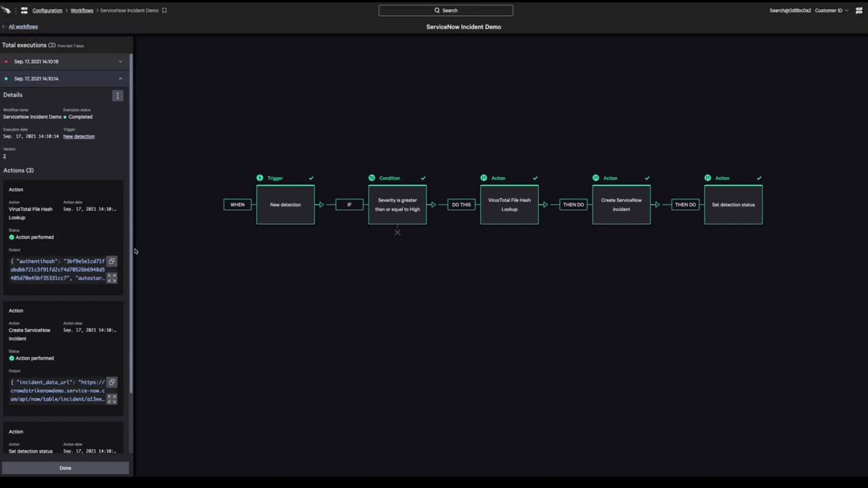
Task: Click the incident_data_url output text
Action: tap(58, 391)
